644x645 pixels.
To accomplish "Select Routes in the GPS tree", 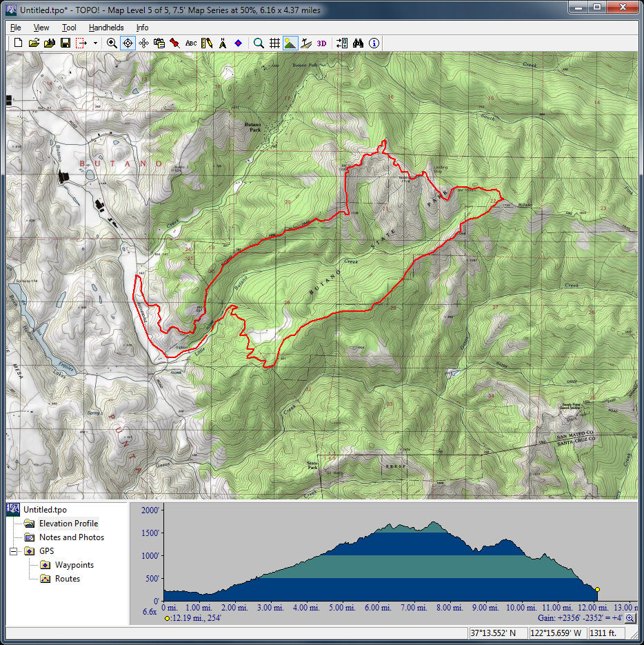I will tap(67, 579).
